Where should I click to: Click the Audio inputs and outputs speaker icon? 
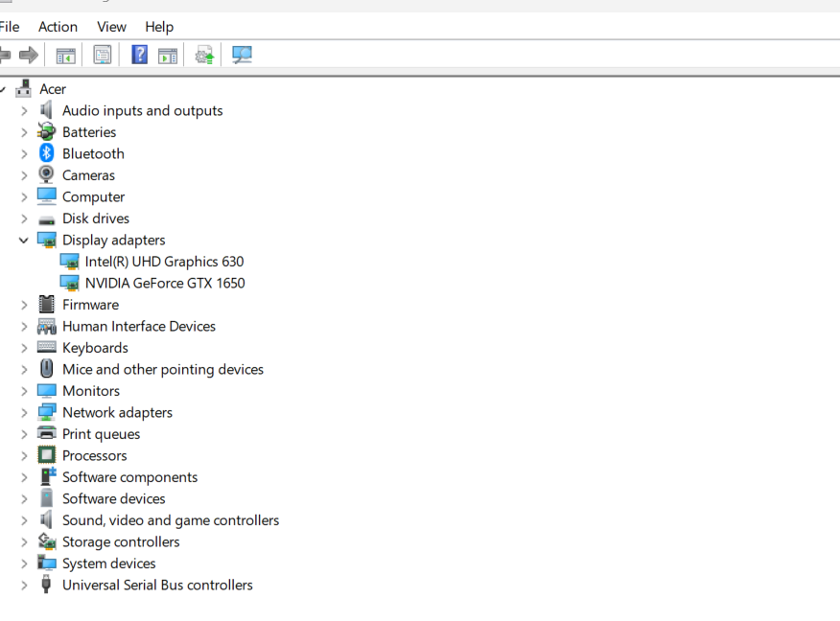pyautogui.click(x=47, y=110)
